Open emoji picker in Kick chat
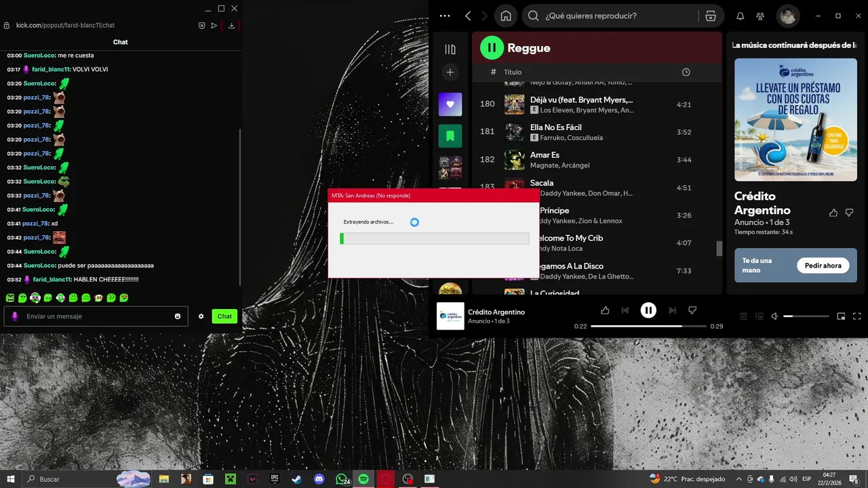The height and width of the screenshot is (488, 868). coord(178,317)
